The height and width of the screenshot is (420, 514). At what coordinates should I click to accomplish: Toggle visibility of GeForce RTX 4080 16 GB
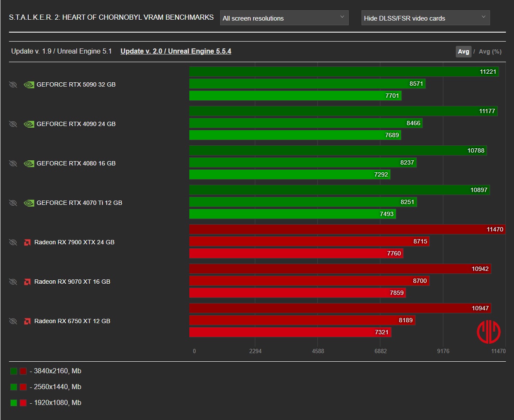click(13, 163)
